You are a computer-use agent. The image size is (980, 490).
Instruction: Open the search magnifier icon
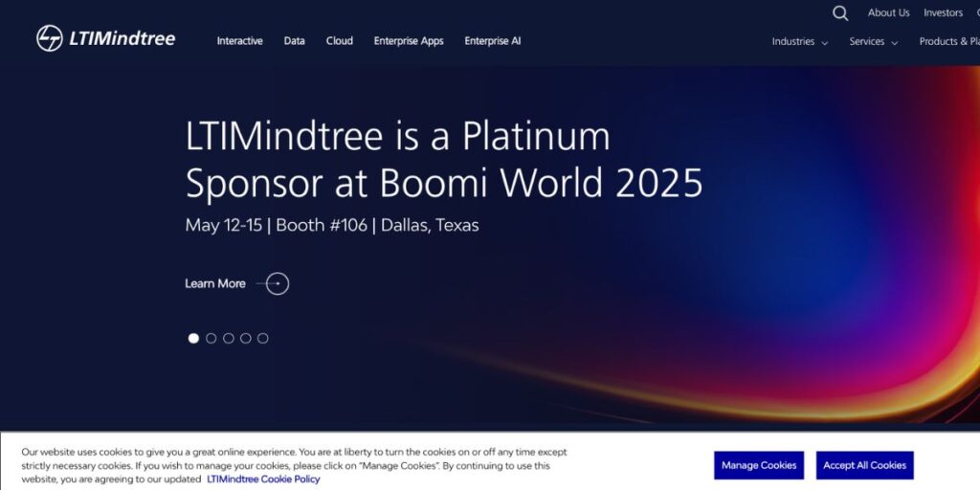point(840,13)
